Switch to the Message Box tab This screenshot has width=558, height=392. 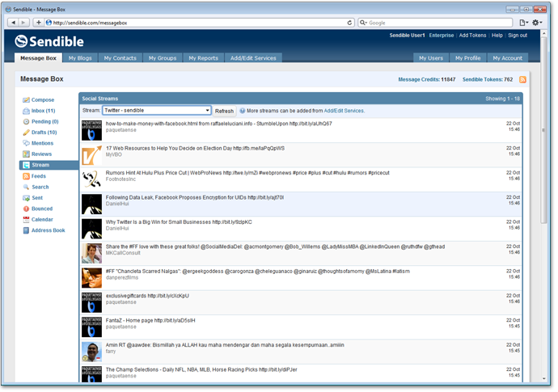point(39,58)
